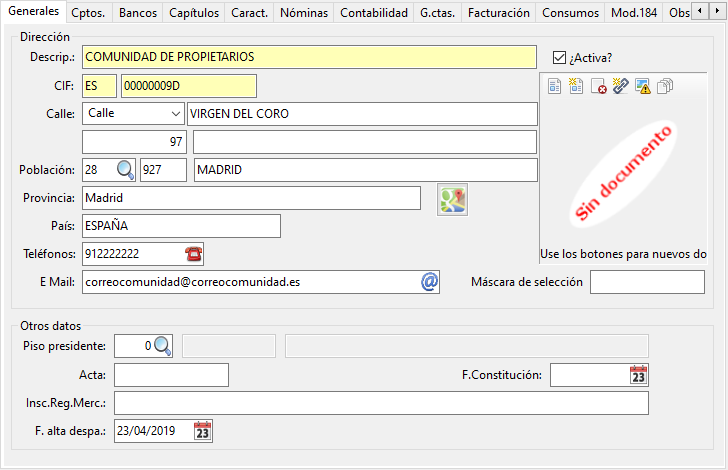This screenshot has width=728, height=470.
Task: Expand the Calle street type dropdown
Action: (175, 114)
